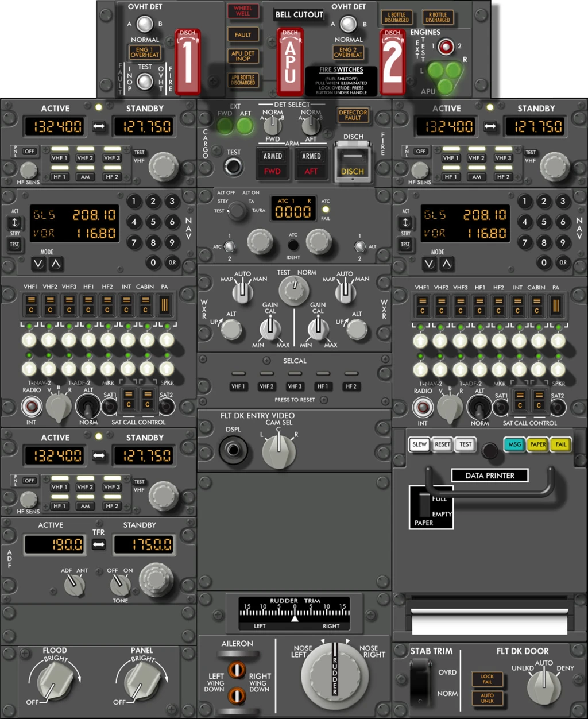Click the rudder trim knob

(x=335, y=675)
